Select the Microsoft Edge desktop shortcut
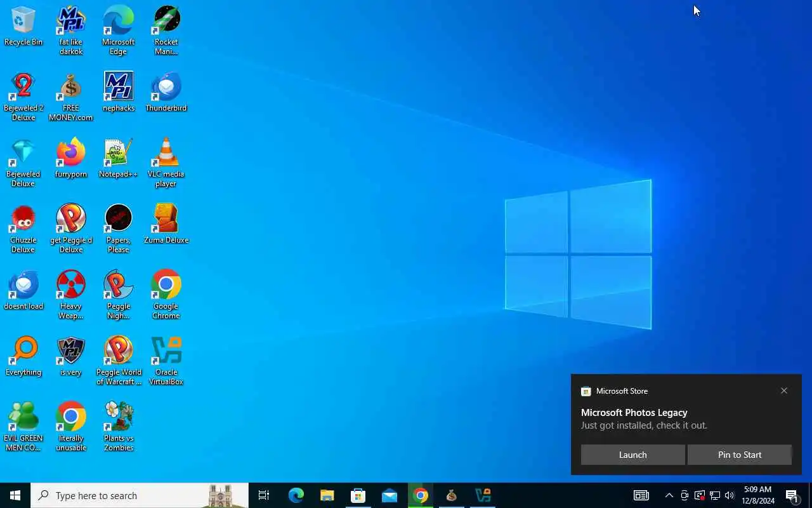 [119, 30]
